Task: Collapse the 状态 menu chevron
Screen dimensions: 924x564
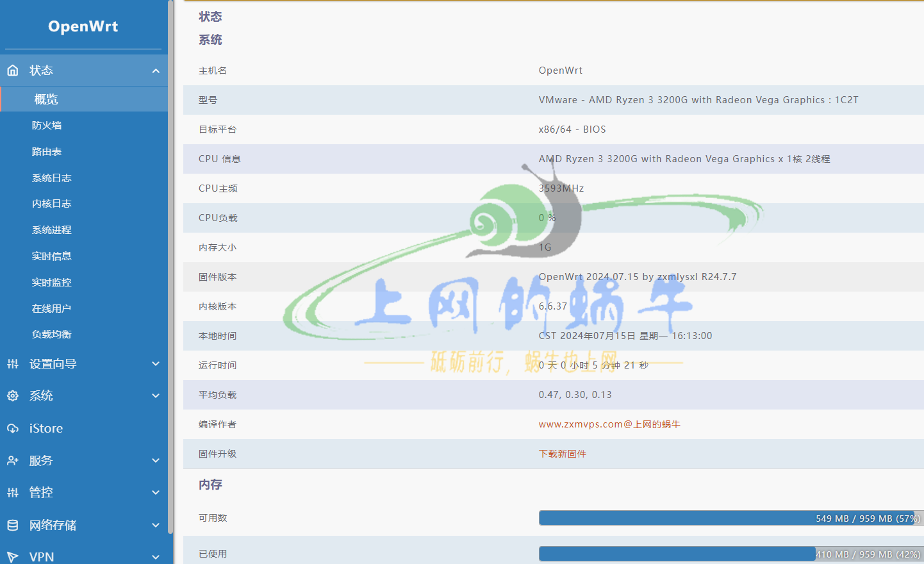Action: pyautogui.click(x=156, y=71)
